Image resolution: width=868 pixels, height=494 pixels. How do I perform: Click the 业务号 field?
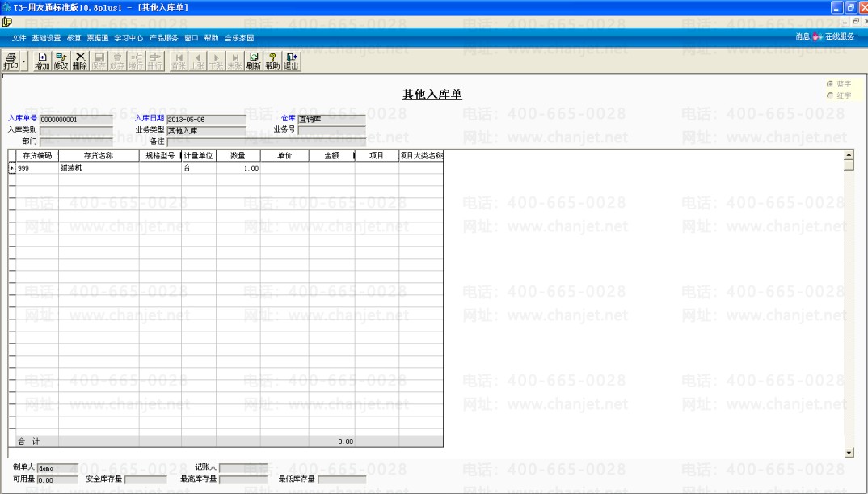click(x=331, y=131)
